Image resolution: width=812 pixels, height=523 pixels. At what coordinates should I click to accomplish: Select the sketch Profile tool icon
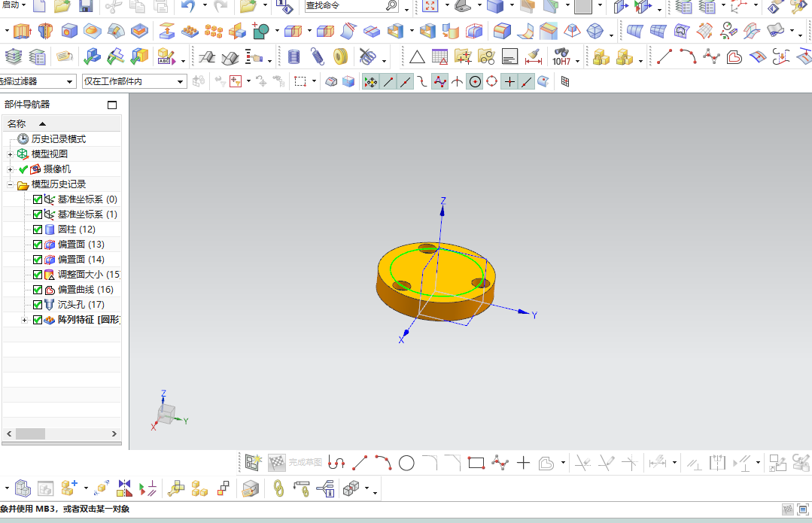click(336, 463)
